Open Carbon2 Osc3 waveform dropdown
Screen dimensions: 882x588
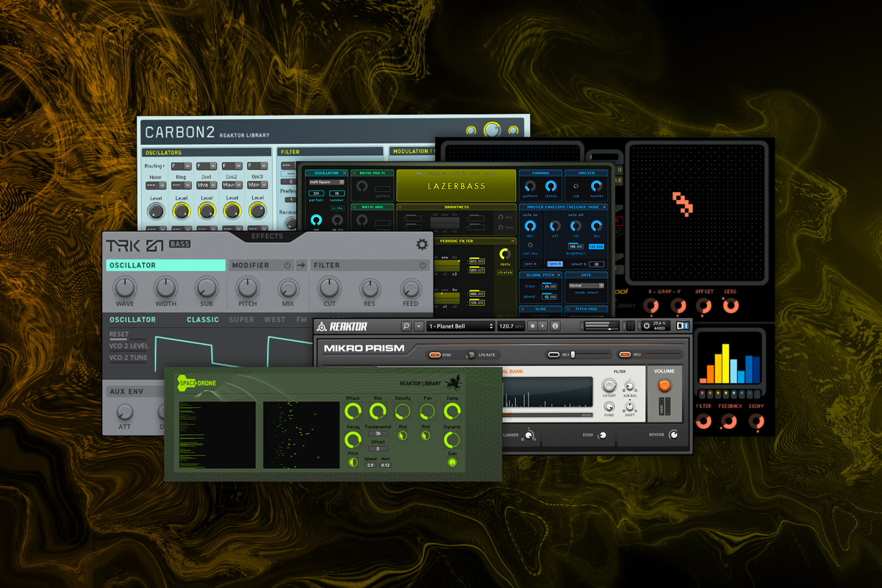coord(257,184)
